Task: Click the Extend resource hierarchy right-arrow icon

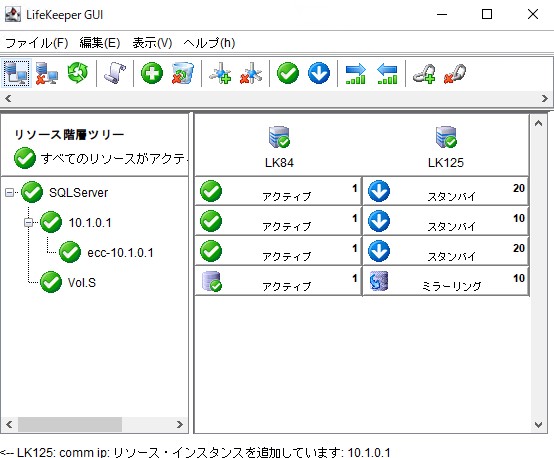Action: [x=356, y=74]
